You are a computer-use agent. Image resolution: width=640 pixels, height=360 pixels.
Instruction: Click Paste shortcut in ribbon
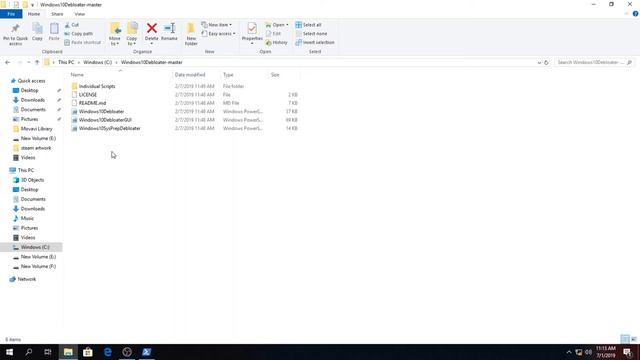(82, 42)
